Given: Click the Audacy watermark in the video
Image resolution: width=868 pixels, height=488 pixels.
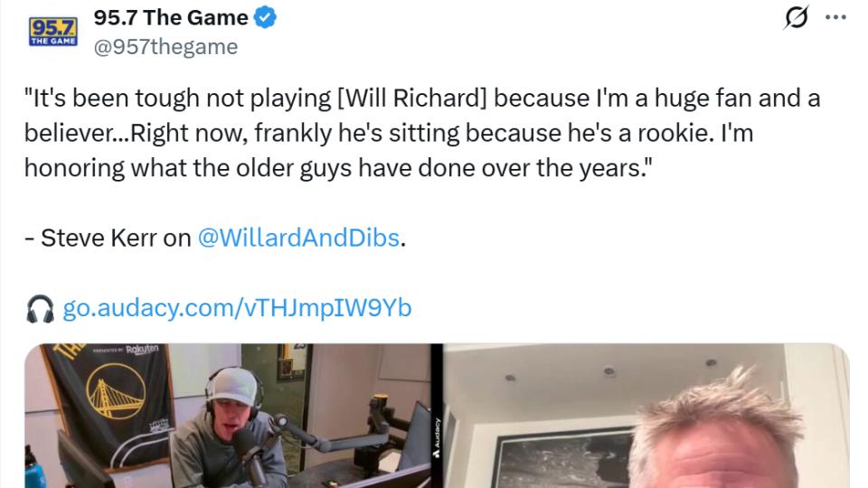Looking at the screenshot, I should [x=437, y=437].
